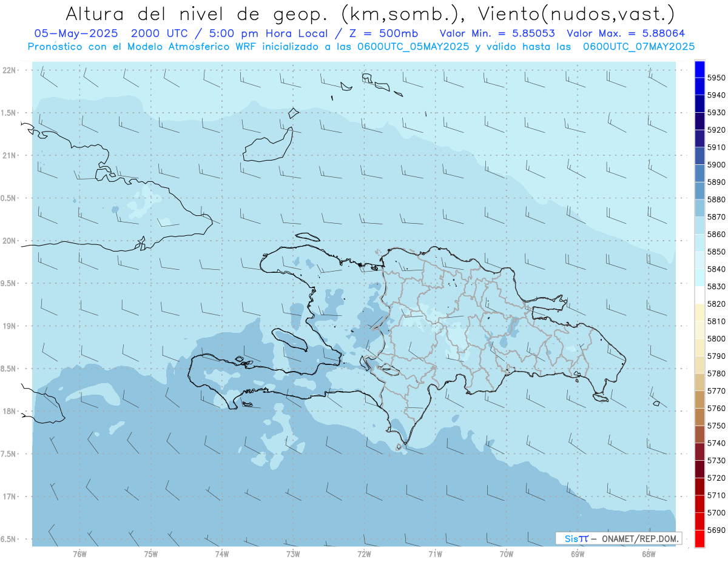
Task: Click the legend value '5830'
Action: pyautogui.click(x=716, y=287)
